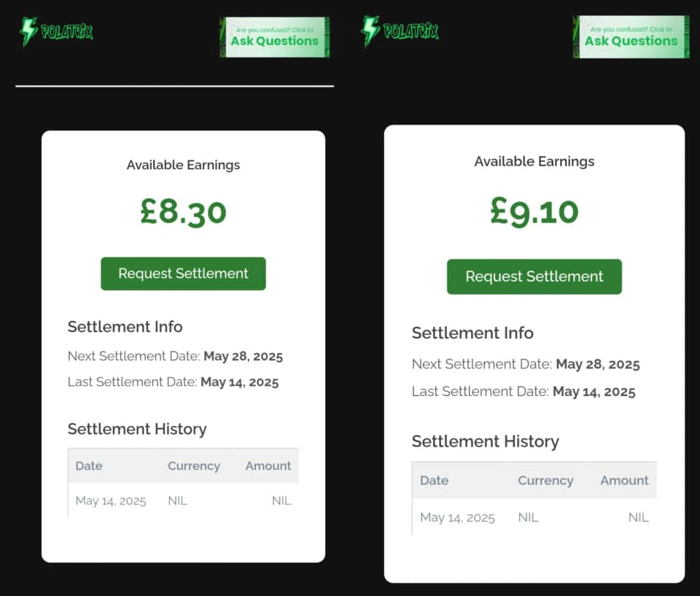Select Currency column header in left history table

point(194,466)
